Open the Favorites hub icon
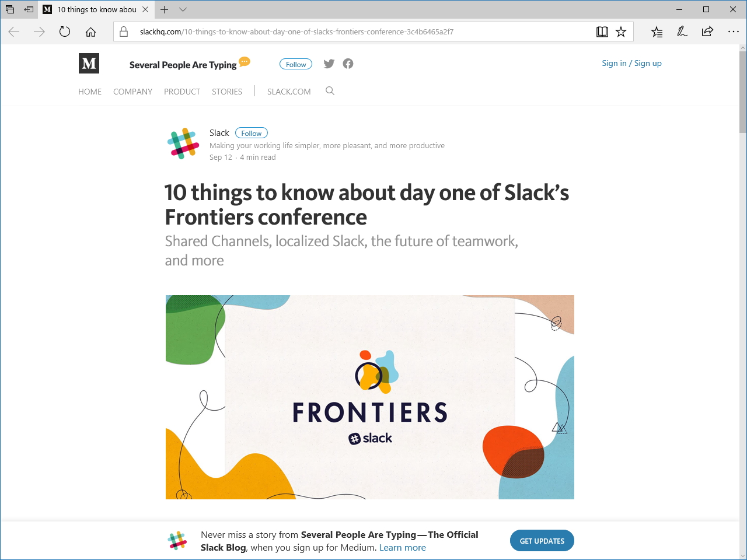The height and width of the screenshot is (560, 747). (657, 32)
